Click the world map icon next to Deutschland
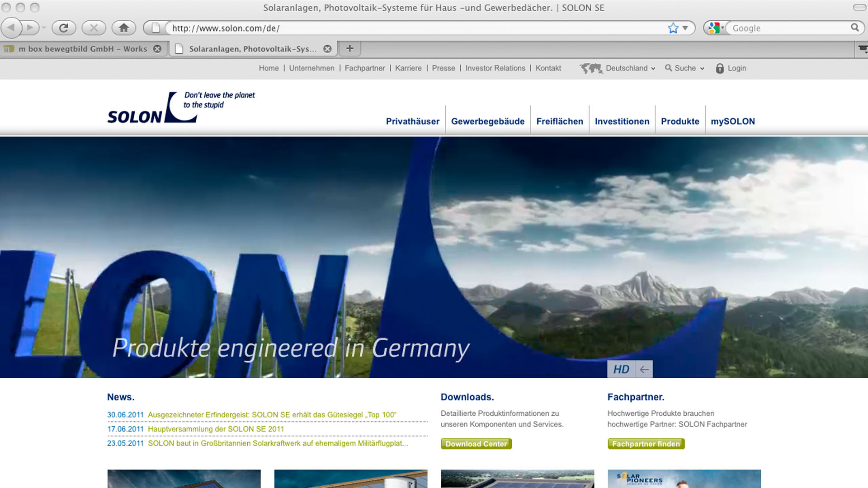This screenshot has height=488, width=868. [x=591, y=68]
